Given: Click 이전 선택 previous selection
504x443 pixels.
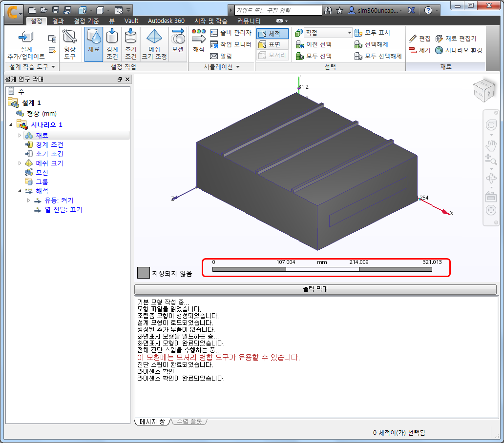Looking at the screenshot, I should [x=314, y=44].
